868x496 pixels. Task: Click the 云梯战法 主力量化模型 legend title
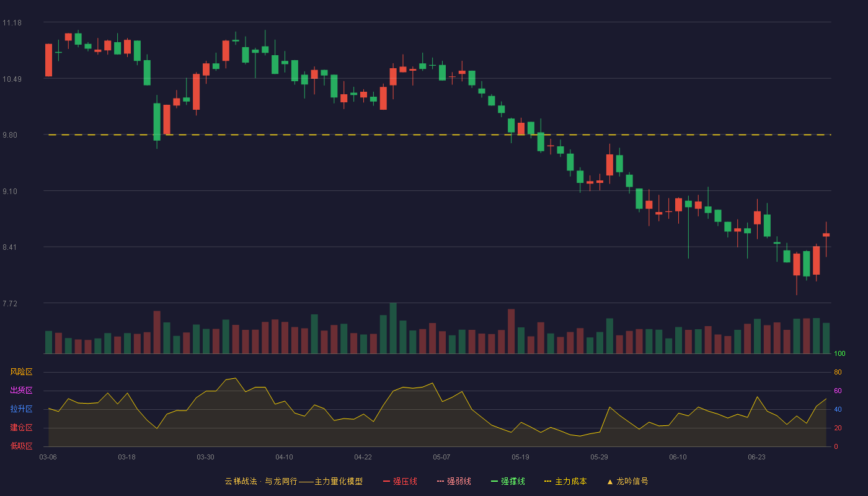tap(293, 481)
